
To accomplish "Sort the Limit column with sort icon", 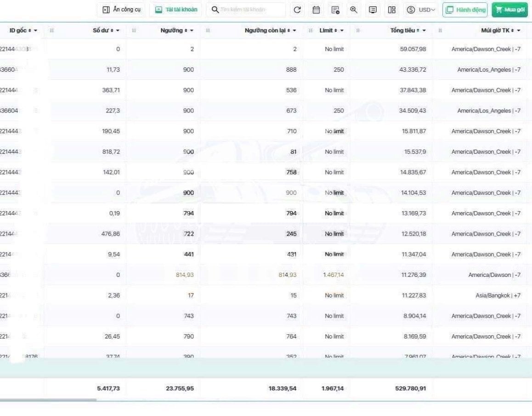I will pyautogui.click(x=336, y=30).
